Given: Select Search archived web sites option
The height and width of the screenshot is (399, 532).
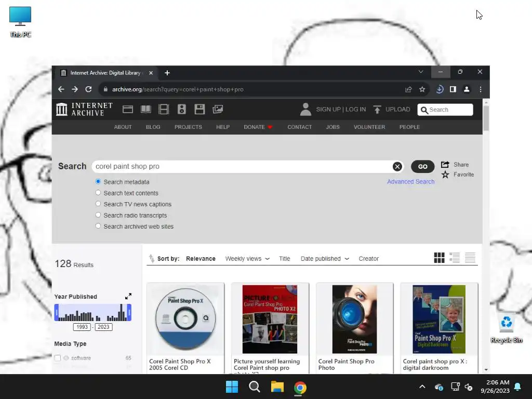Looking at the screenshot, I should [x=98, y=226].
